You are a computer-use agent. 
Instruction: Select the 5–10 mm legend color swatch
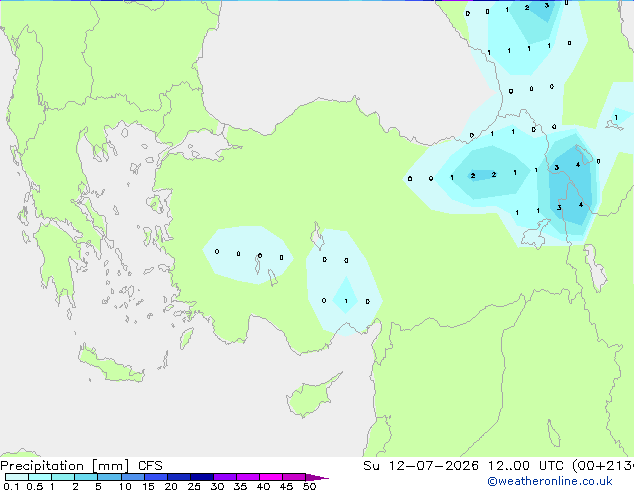tap(109, 477)
